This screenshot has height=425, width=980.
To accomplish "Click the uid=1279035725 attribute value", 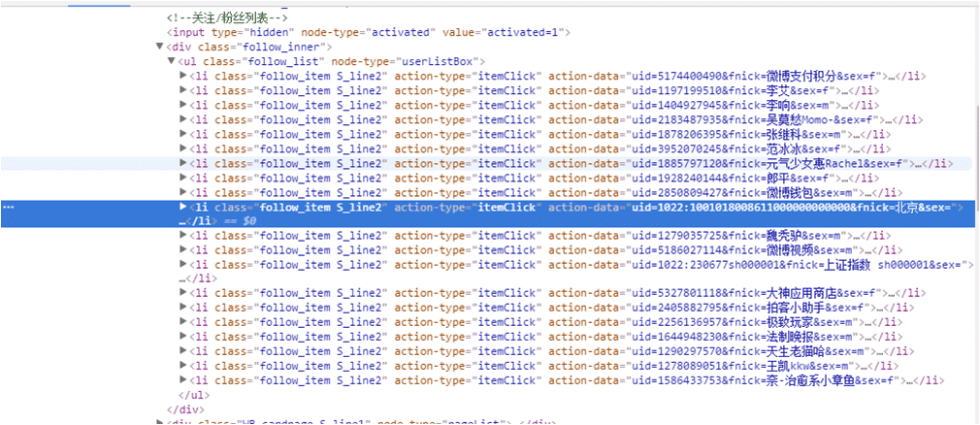I will (736, 236).
